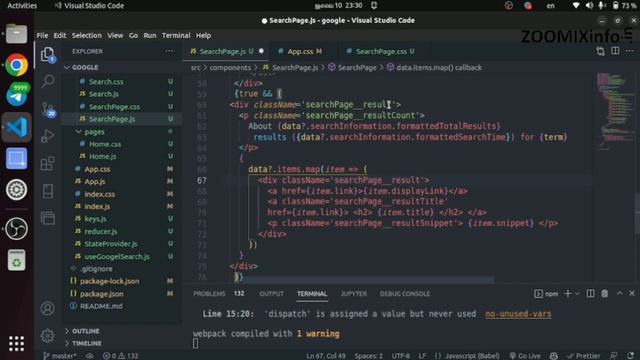Viewport: 640px width, 360px height.
Task: Switch to the PROBLEMS panel tab
Action: coord(209,294)
